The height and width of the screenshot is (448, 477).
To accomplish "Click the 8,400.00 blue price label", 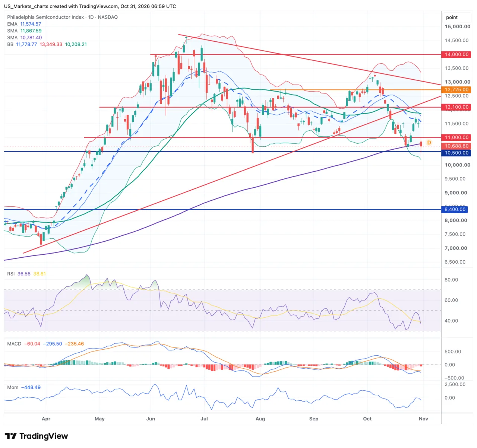I will pos(455,210).
